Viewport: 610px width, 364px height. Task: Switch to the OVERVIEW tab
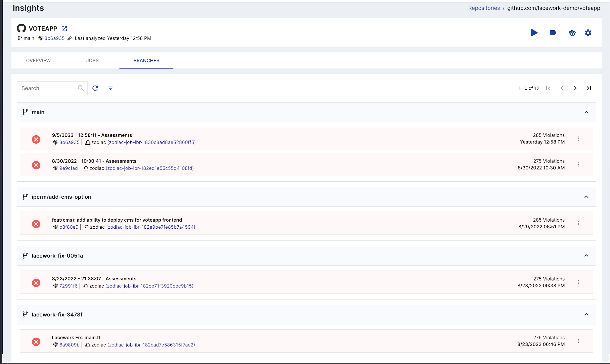coord(38,60)
